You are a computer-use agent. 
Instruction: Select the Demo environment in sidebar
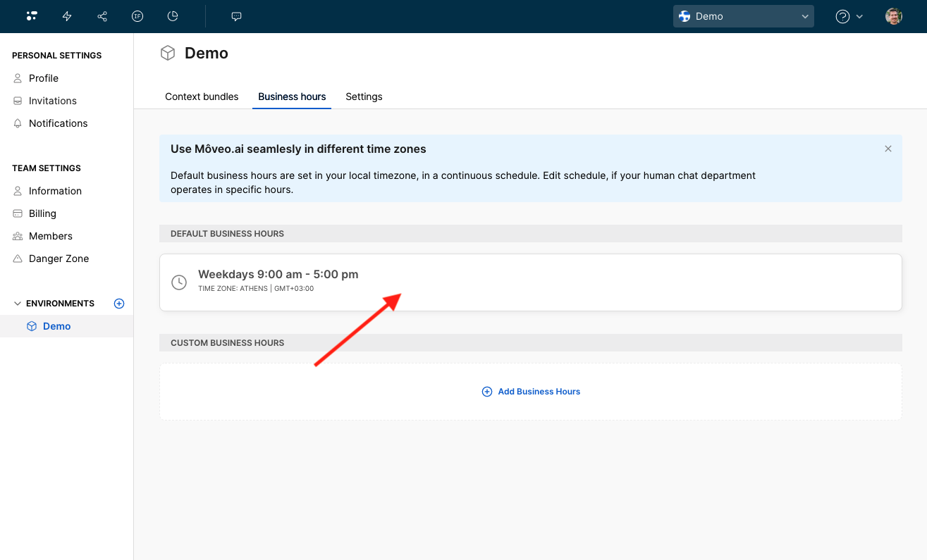pyautogui.click(x=56, y=326)
